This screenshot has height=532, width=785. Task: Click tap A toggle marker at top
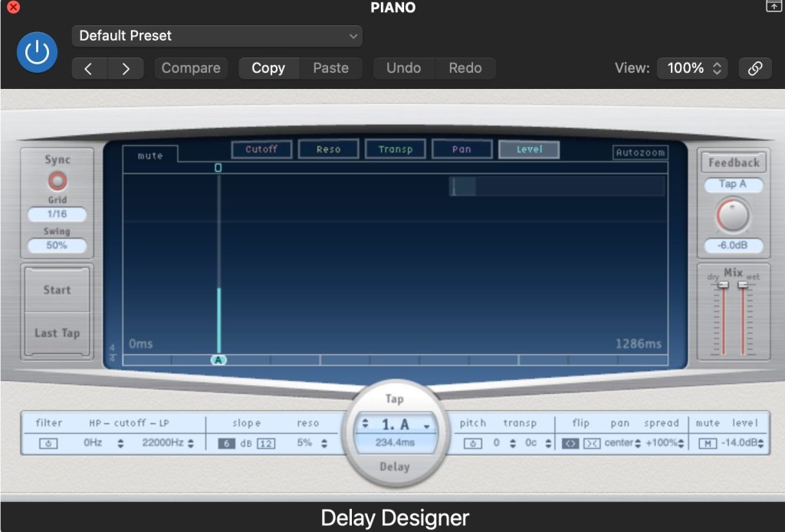[218, 168]
